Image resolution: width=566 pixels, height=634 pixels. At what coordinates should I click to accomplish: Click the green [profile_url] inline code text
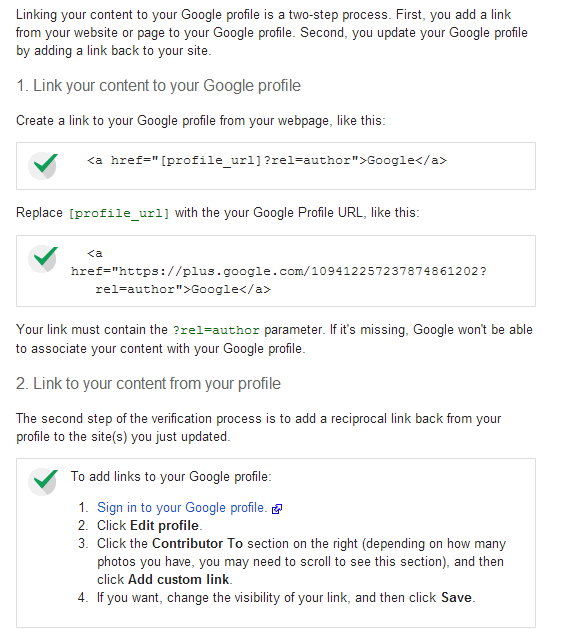[119, 213]
